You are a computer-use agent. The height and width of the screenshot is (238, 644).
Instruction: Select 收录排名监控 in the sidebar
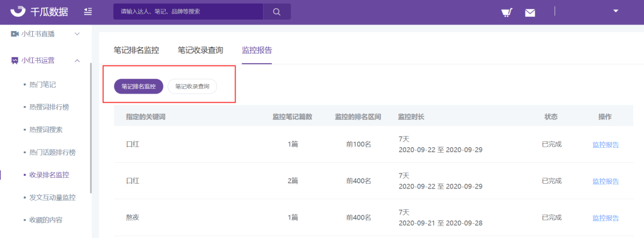click(49, 175)
